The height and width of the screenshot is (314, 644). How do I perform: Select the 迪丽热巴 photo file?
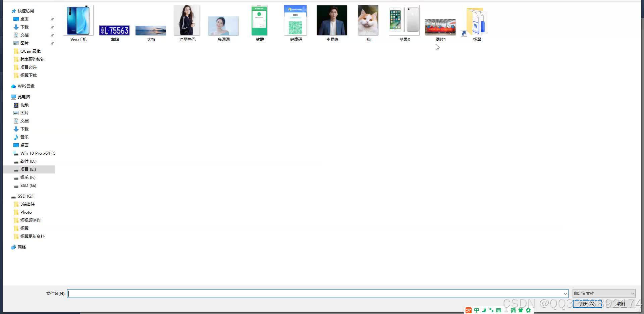click(x=187, y=23)
